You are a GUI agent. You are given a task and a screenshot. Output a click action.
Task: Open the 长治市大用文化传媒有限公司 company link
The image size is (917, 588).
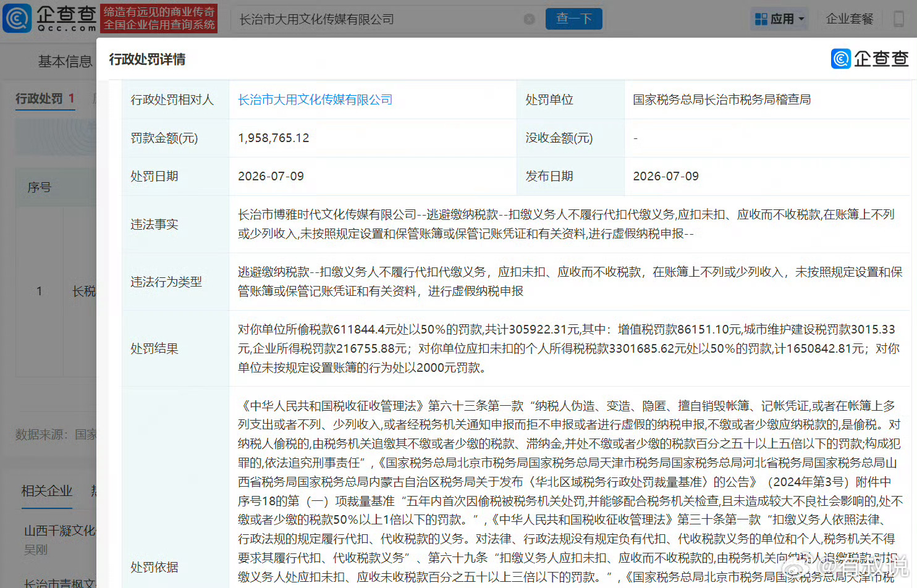pyautogui.click(x=315, y=99)
